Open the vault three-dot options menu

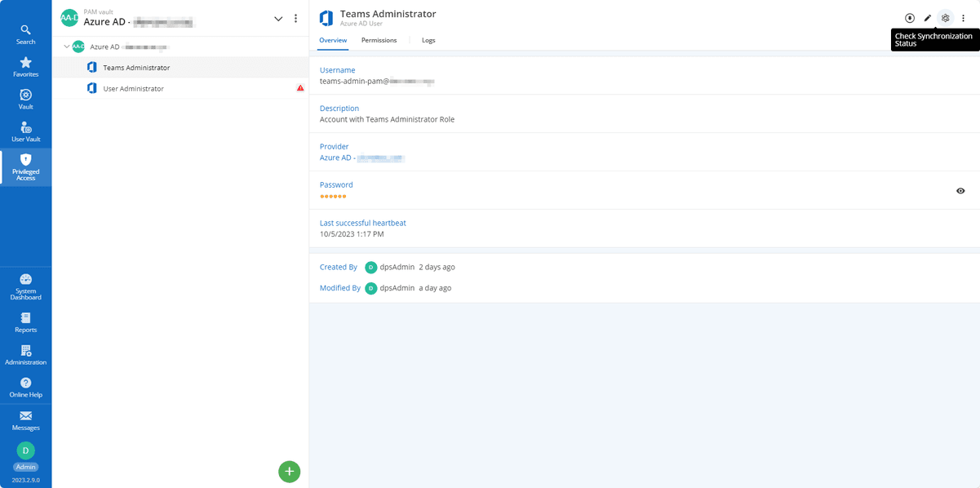pyautogui.click(x=295, y=19)
